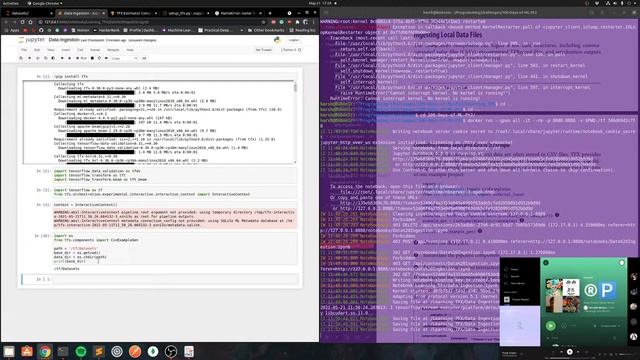The image size is (640, 360).
Task: Click the Not Trusted notebook indicator
Action: tap(264, 50)
